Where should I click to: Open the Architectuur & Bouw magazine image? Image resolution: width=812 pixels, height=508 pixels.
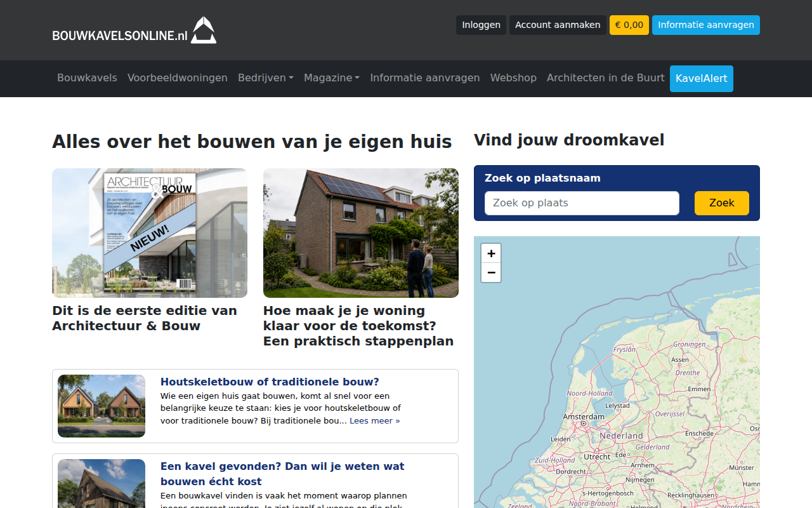tap(150, 233)
